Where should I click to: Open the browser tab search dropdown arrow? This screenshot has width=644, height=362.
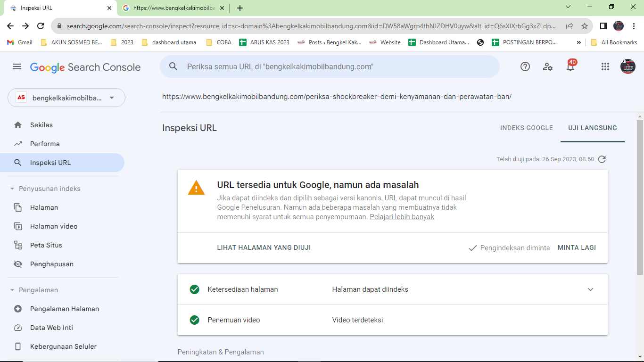tap(568, 7)
